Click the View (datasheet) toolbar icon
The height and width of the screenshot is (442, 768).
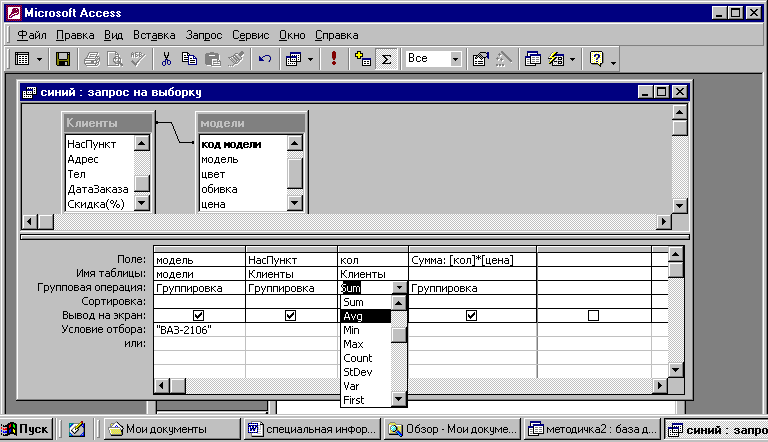22,59
